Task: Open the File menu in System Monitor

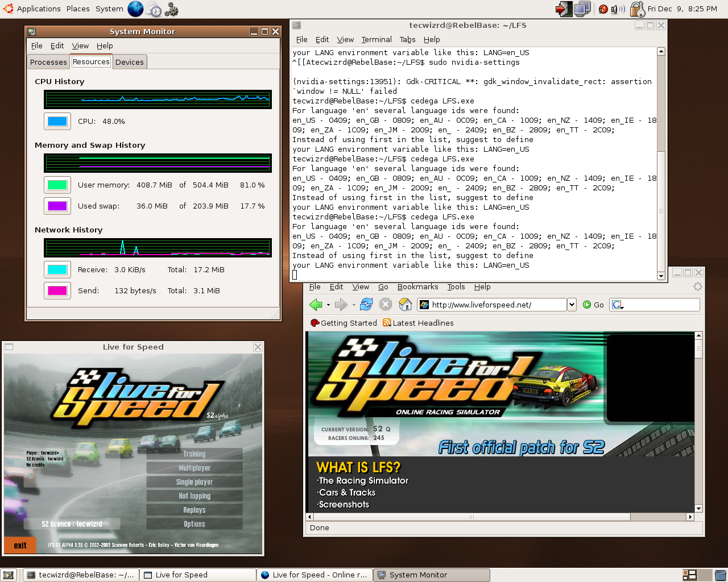Action: tap(37, 45)
